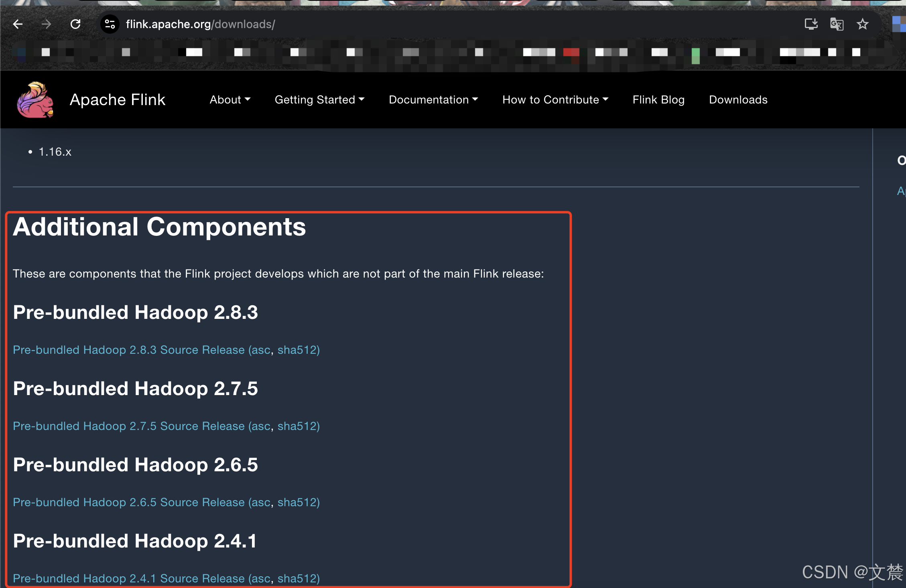Toggle the bookmark star for this page

(863, 24)
